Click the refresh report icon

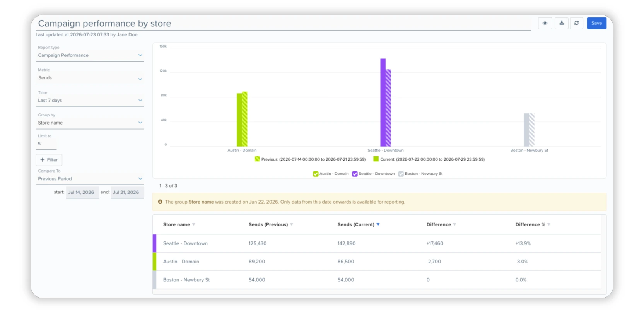(x=576, y=23)
